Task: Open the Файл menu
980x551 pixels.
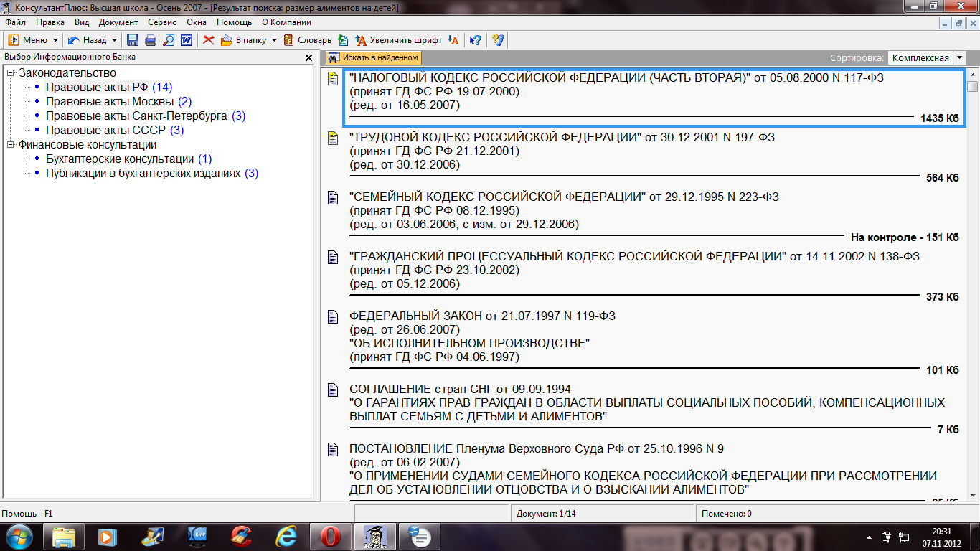Action: pos(15,22)
